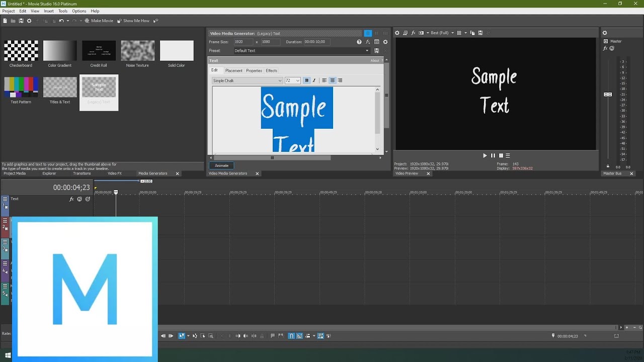Viewport: 644px width, 362px height.
Task: Open the Effects tab in Text generator
Action: pos(272,71)
